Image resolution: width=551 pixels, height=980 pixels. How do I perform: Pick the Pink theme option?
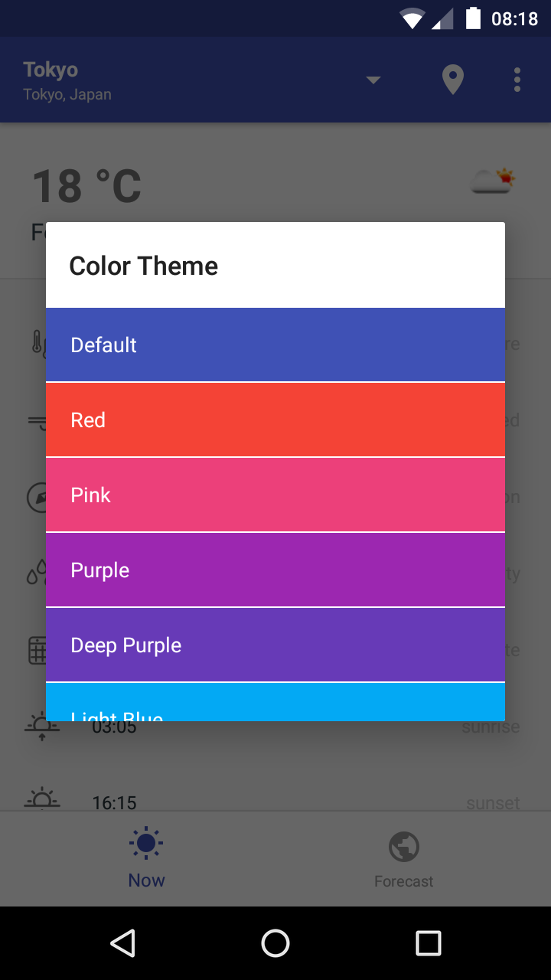tap(275, 495)
